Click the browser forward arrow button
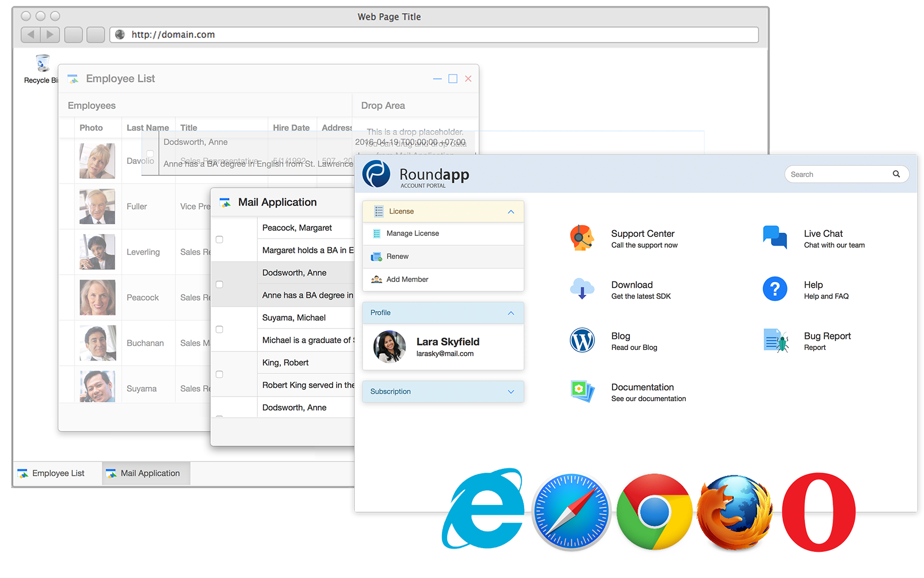This screenshot has width=924, height=578. [50, 34]
